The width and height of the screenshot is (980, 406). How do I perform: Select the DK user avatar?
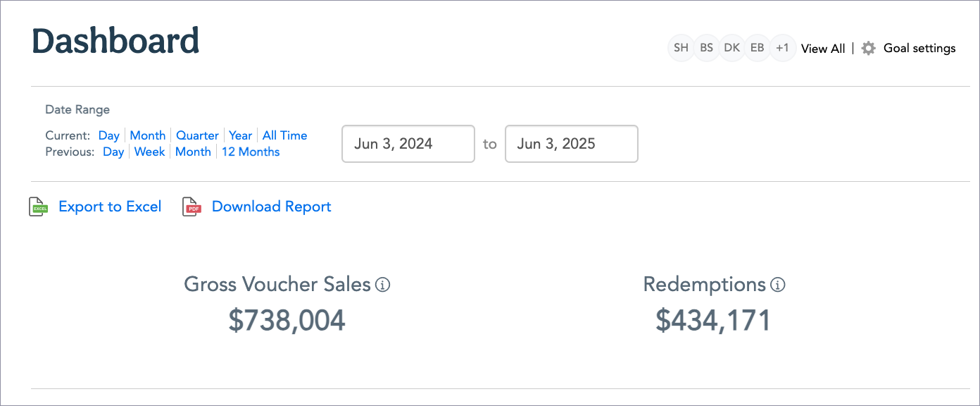coord(731,49)
